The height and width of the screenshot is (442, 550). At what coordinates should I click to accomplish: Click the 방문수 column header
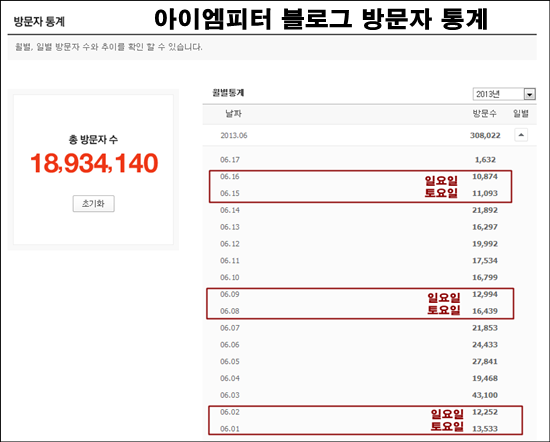[484, 114]
